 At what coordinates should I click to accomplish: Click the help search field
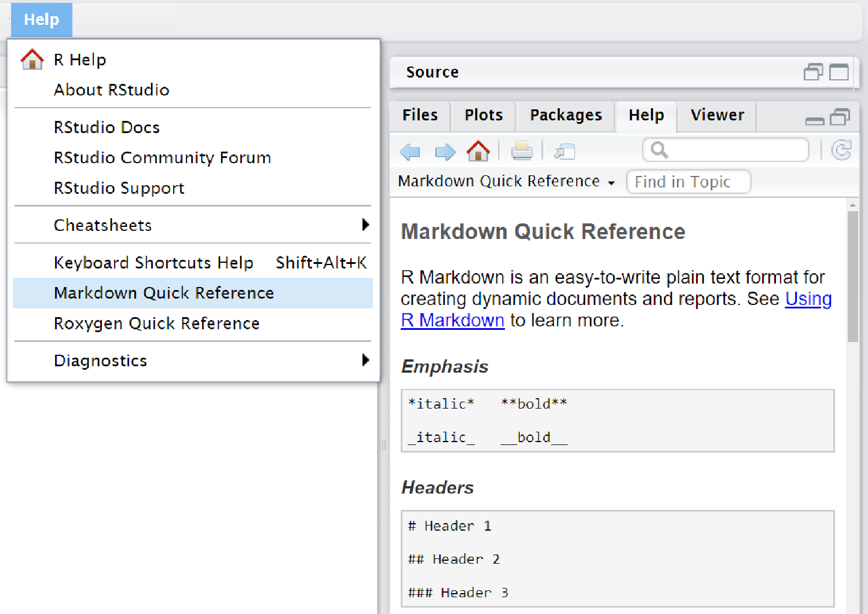tap(726, 150)
